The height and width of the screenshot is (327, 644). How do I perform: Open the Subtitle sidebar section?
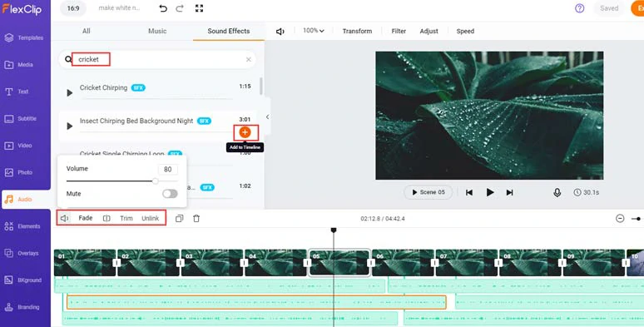[20, 119]
